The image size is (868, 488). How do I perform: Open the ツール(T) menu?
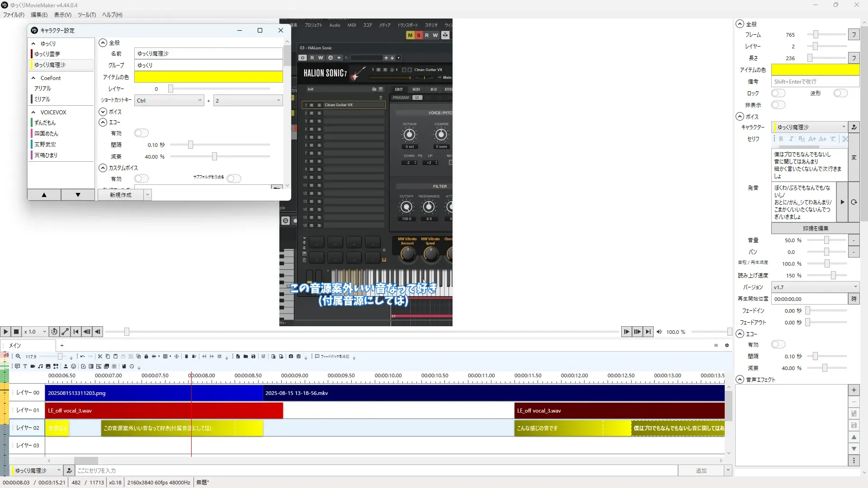click(86, 14)
